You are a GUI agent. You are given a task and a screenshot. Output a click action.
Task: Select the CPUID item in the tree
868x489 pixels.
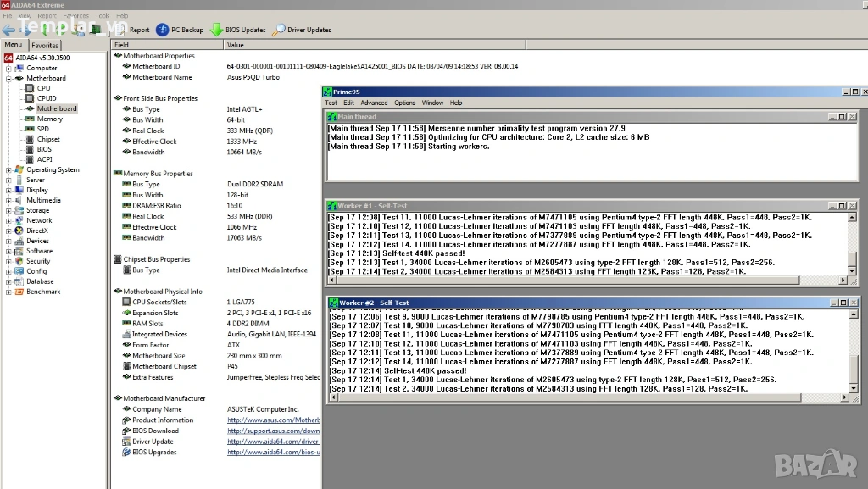click(47, 98)
